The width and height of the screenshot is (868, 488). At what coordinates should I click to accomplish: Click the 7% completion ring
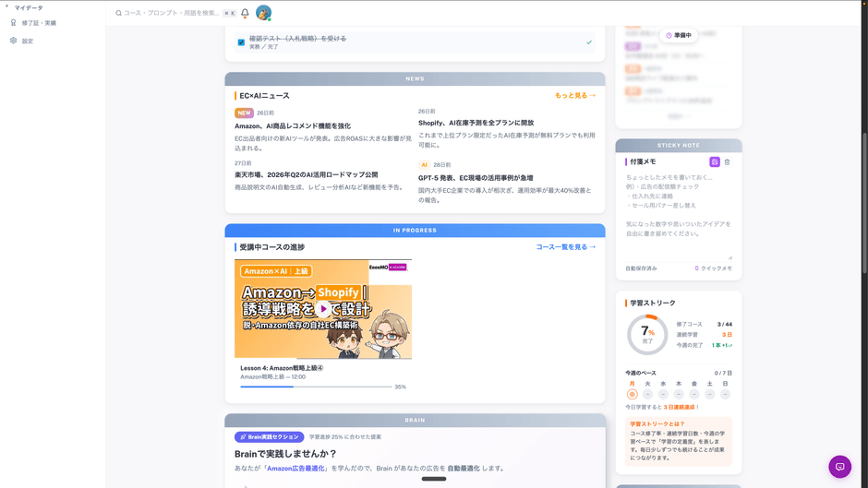click(647, 335)
